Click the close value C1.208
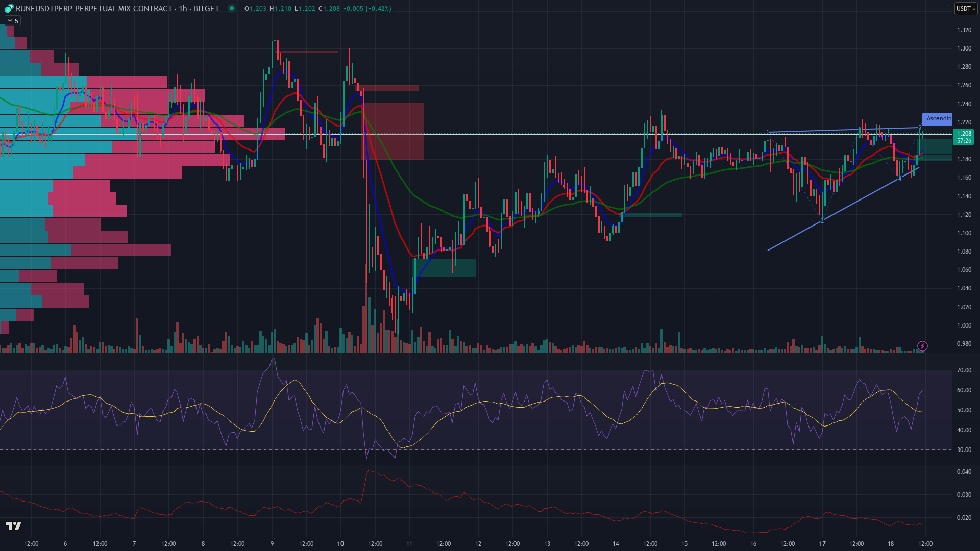 (329, 9)
